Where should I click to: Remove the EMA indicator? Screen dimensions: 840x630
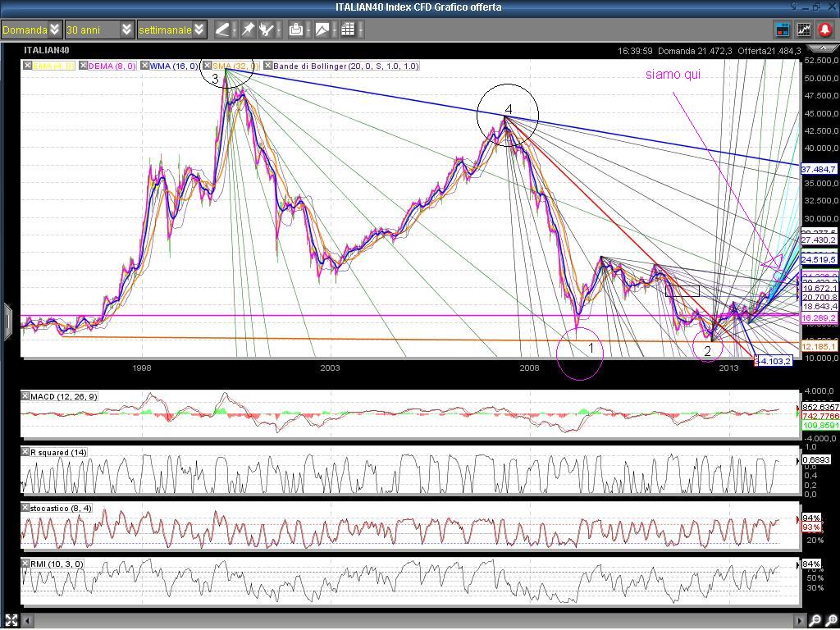(x=26, y=66)
